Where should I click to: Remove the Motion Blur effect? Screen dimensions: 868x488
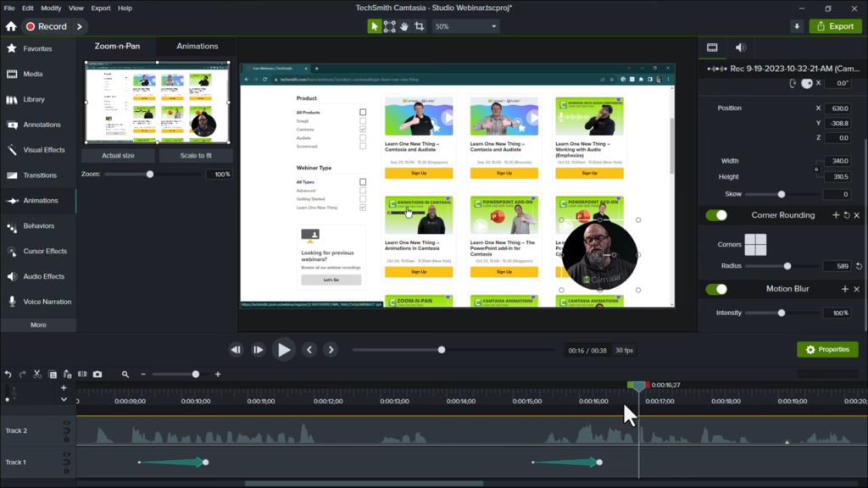[x=857, y=289]
